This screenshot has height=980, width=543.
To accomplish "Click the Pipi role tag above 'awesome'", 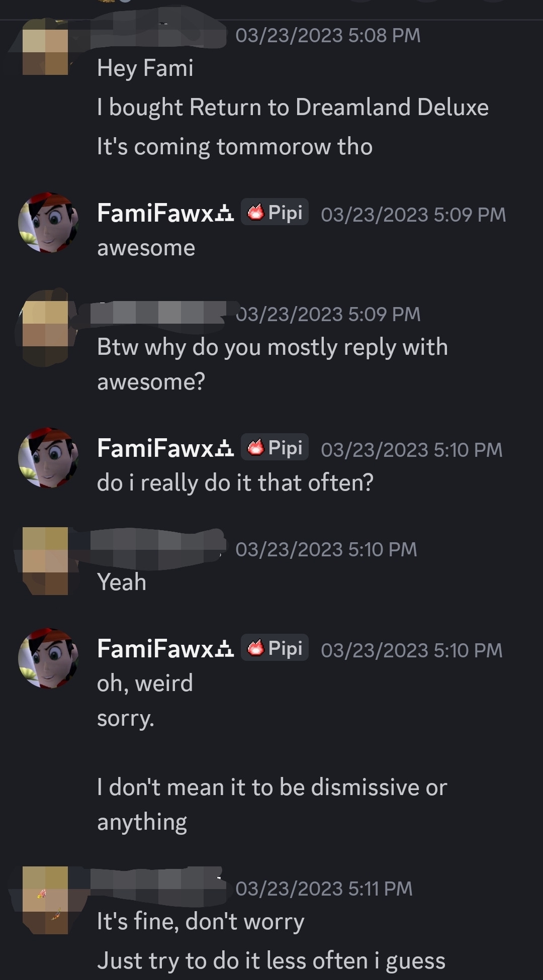I will 275,213.
